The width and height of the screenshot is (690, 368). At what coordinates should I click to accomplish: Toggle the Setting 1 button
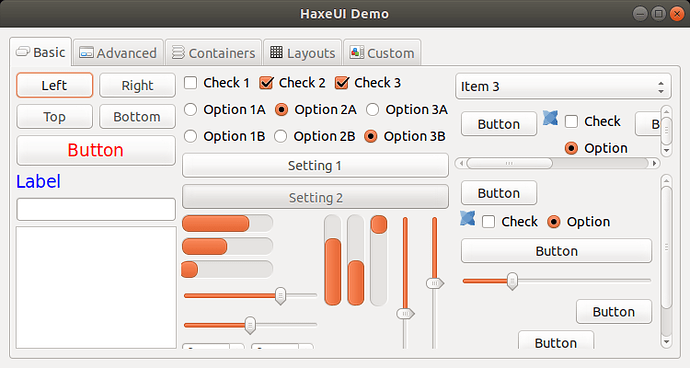click(316, 166)
